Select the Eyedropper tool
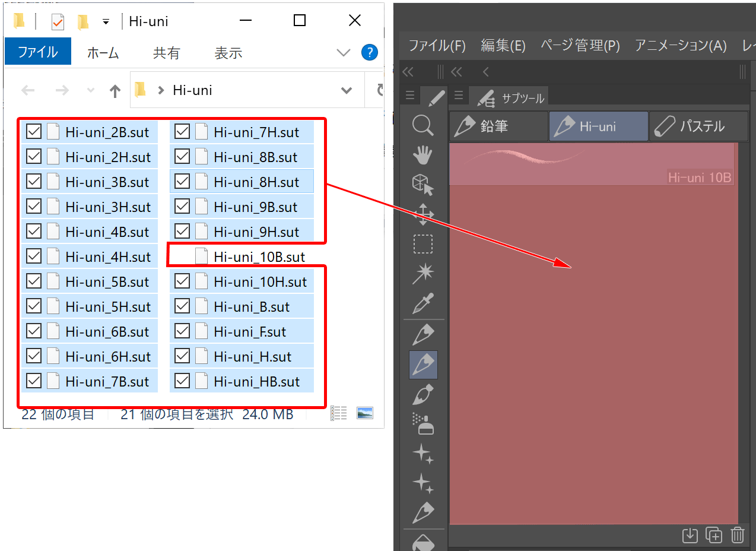Viewport: 756px width, 551px height. coord(423,303)
